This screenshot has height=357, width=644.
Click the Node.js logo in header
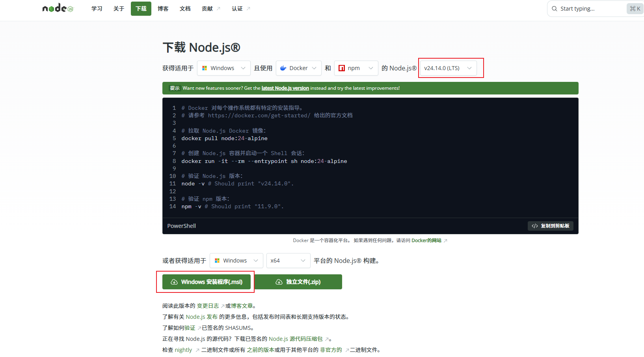(x=58, y=8)
